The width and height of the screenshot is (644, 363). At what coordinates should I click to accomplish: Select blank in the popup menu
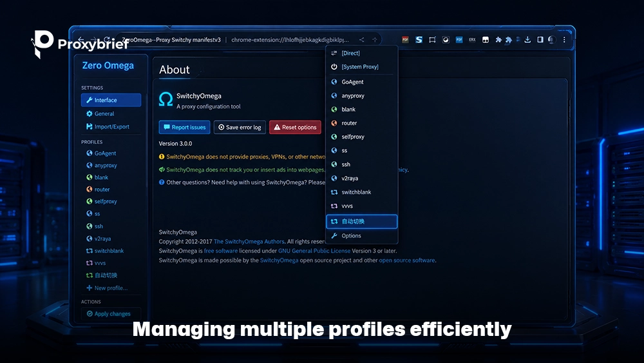pos(362,110)
